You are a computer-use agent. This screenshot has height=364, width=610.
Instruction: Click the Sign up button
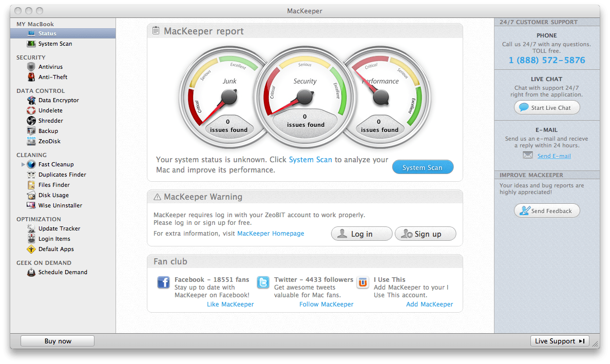pos(425,234)
